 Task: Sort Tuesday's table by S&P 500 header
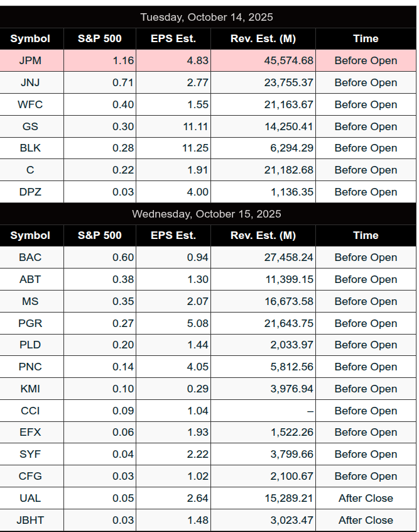pos(100,38)
